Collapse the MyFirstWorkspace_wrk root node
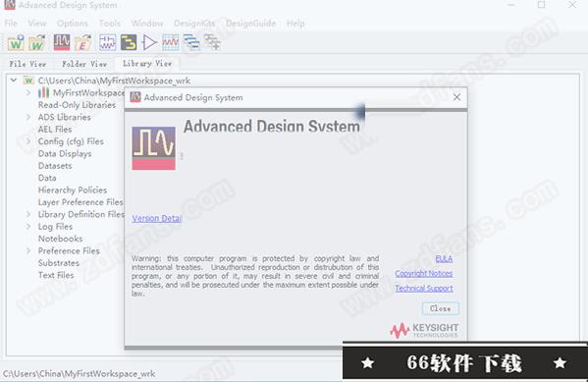The height and width of the screenshot is (382, 588). [14, 81]
